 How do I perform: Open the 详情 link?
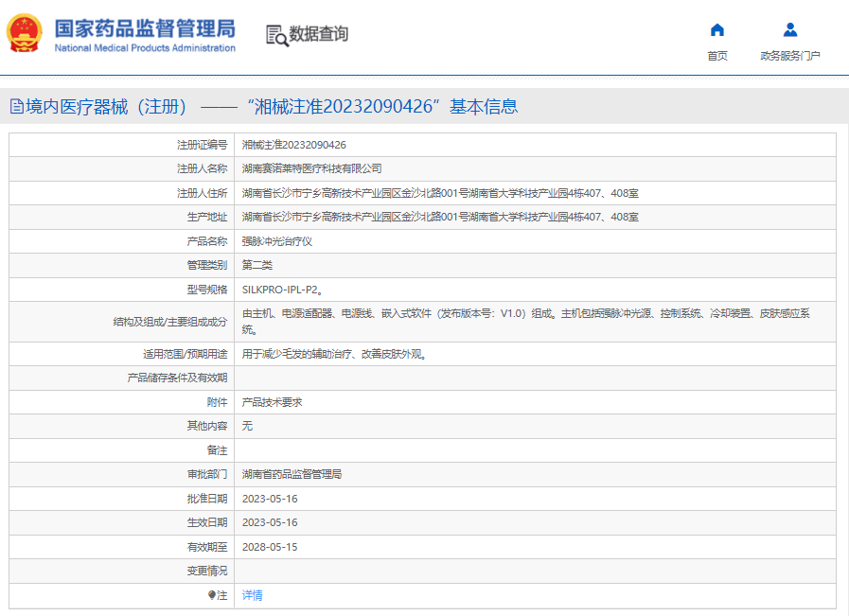tap(253, 595)
